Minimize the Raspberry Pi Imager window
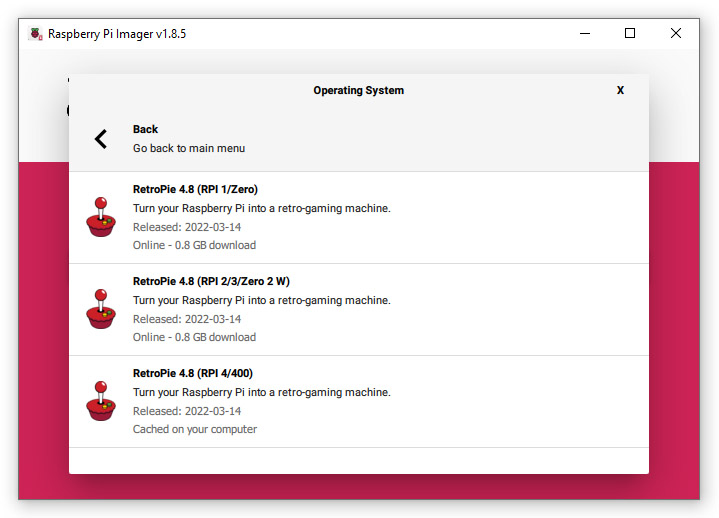Image resolution: width=719 pixels, height=518 pixels. click(585, 33)
